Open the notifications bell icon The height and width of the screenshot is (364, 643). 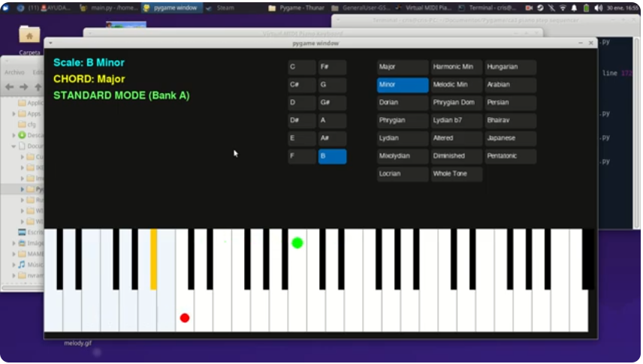574,8
